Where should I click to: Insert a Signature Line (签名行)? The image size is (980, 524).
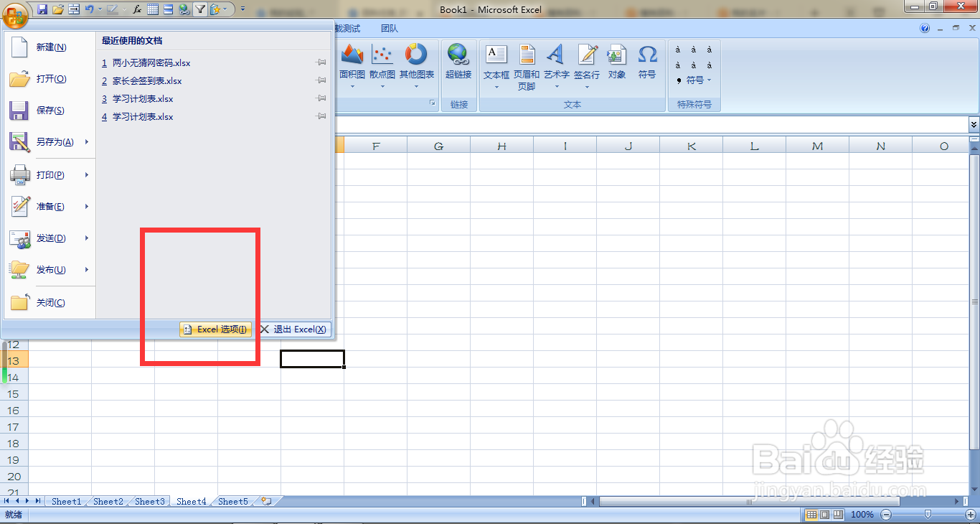[x=587, y=67]
